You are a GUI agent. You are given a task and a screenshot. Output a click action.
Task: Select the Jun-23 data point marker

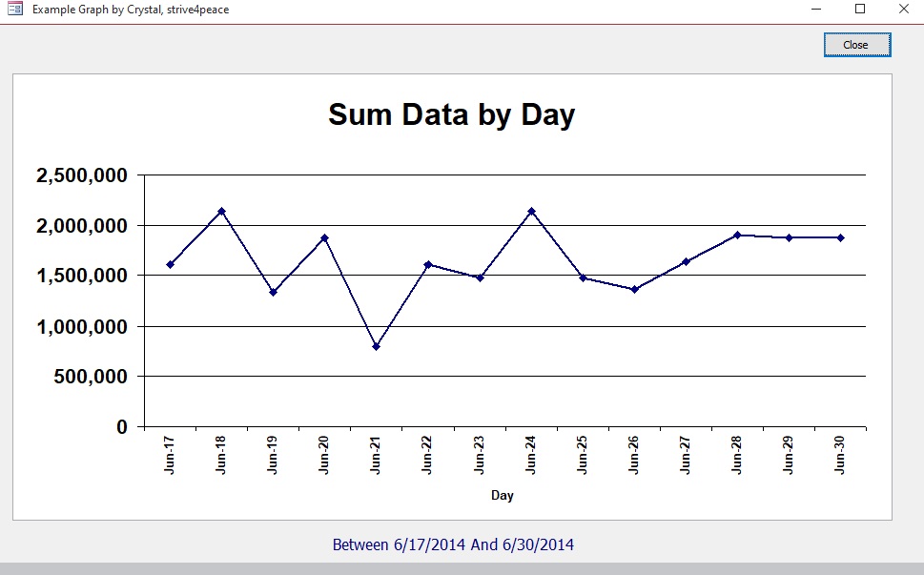click(x=480, y=278)
